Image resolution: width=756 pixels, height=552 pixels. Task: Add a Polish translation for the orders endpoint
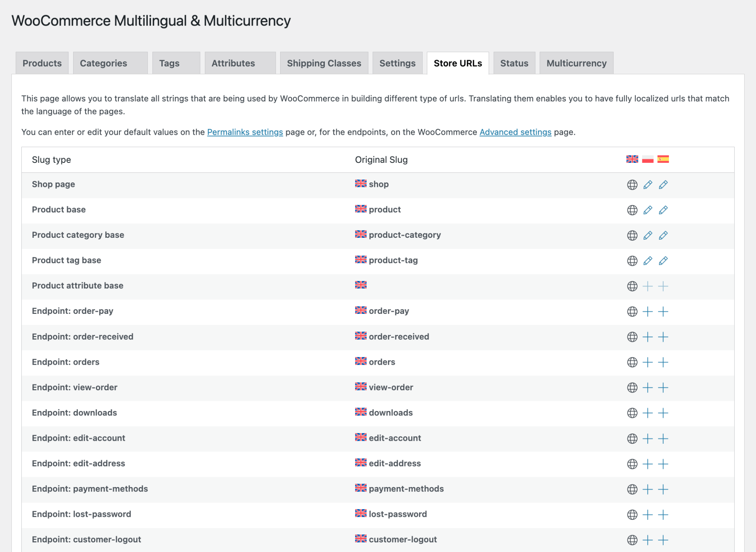[647, 362]
